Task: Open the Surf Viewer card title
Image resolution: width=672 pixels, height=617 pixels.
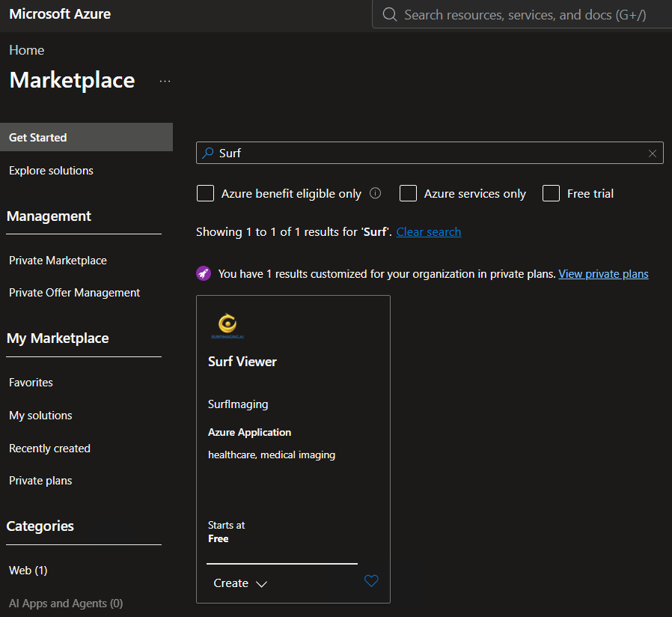Action: pyautogui.click(x=242, y=362)
